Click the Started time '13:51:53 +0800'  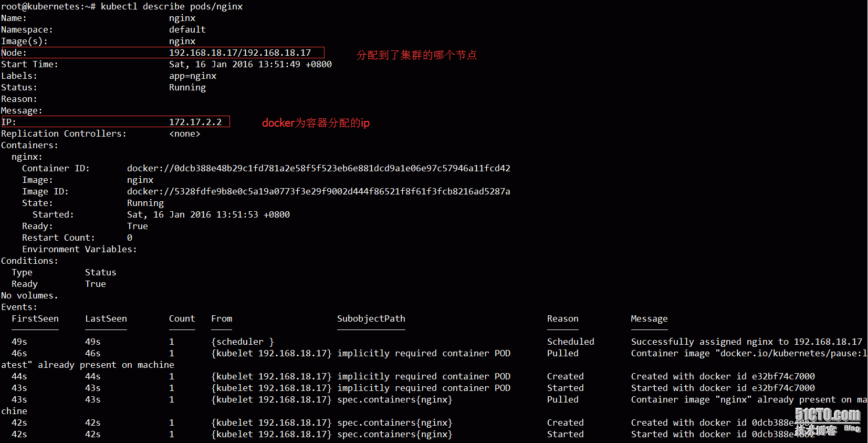(253, 215)
